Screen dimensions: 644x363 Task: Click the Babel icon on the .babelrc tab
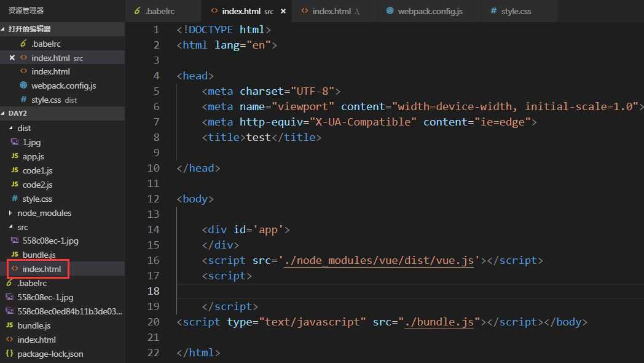(136, 11)
